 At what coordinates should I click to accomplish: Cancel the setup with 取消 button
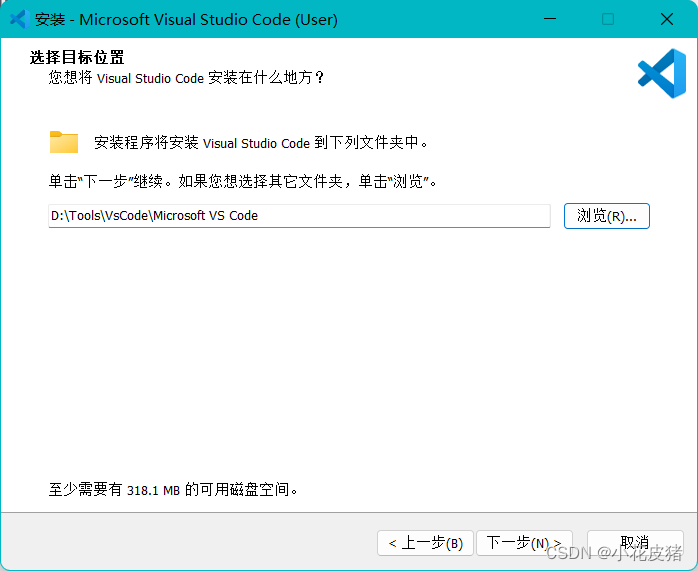635,543
